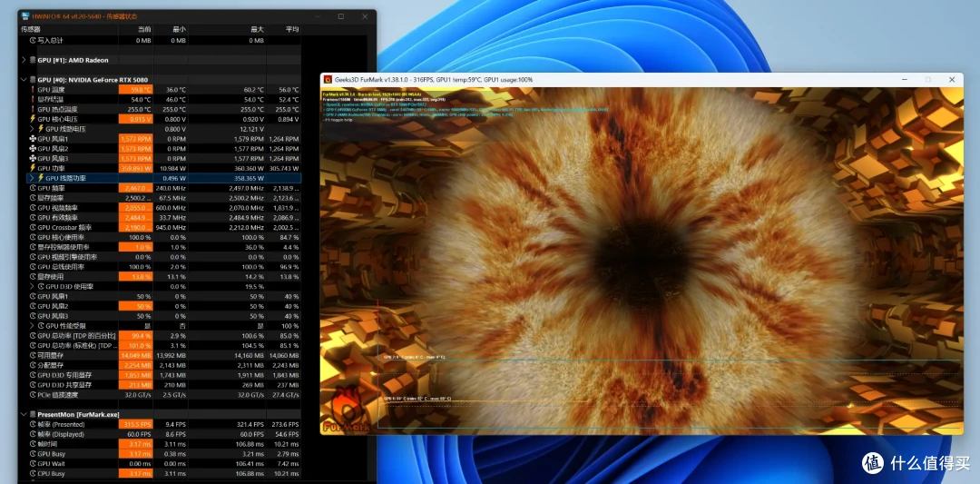
Task: Click the 59.8 °C current GPU temperature value
Action: click(x=135, y=89)
